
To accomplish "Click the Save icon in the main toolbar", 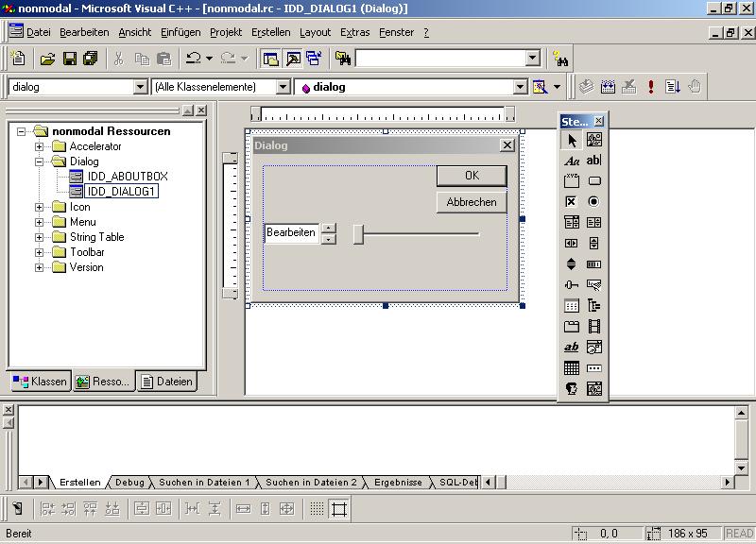I will [x=69, y=59].
